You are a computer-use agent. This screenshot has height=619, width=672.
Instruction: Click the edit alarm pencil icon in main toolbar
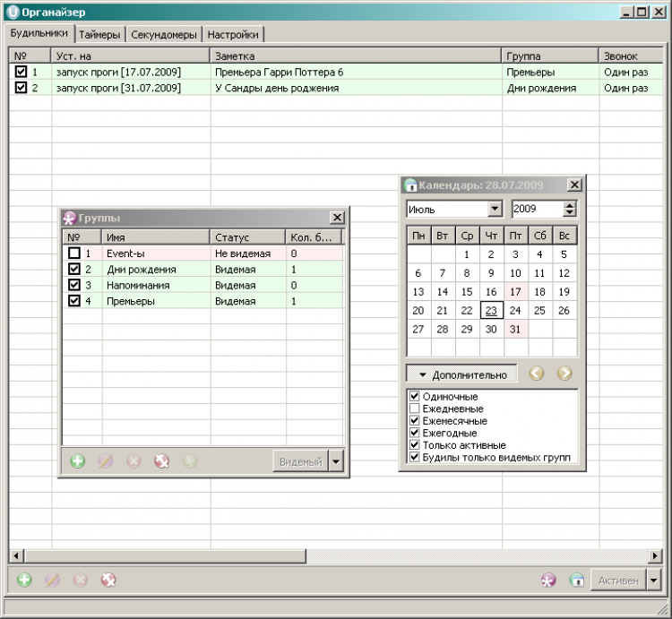(52, 580)
